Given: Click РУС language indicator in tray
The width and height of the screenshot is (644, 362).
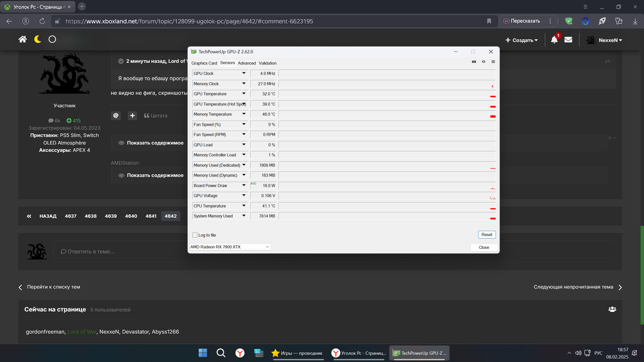Looking at the screenshot, I should pos(599,353).
